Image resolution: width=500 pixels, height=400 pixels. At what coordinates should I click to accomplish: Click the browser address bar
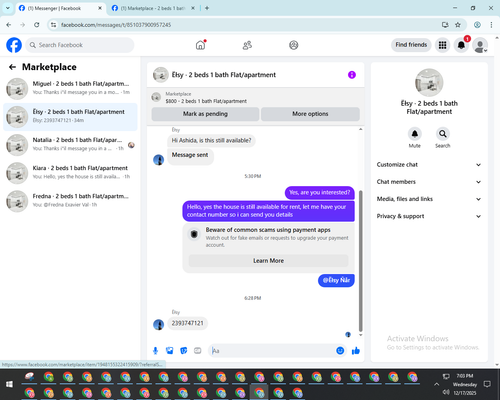[247, 25]
